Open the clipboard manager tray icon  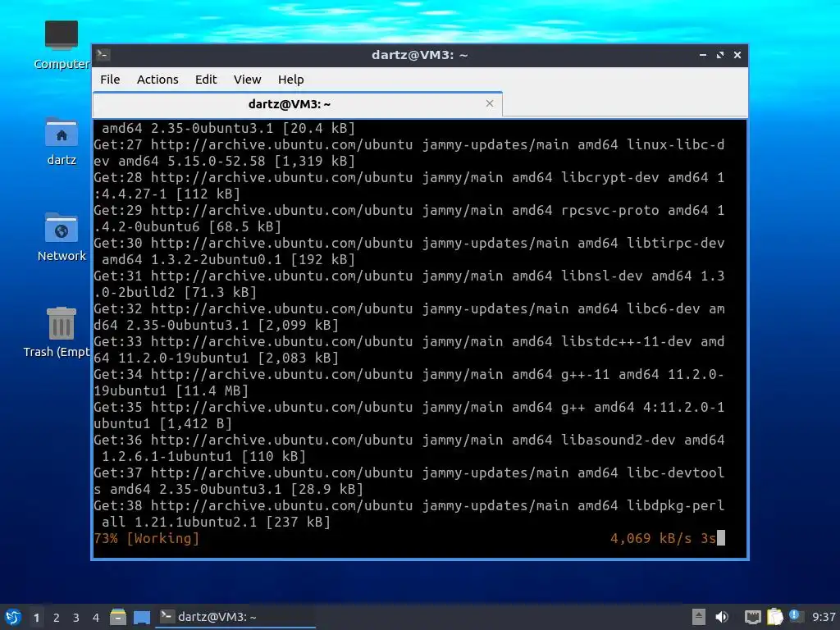[774, 617]
